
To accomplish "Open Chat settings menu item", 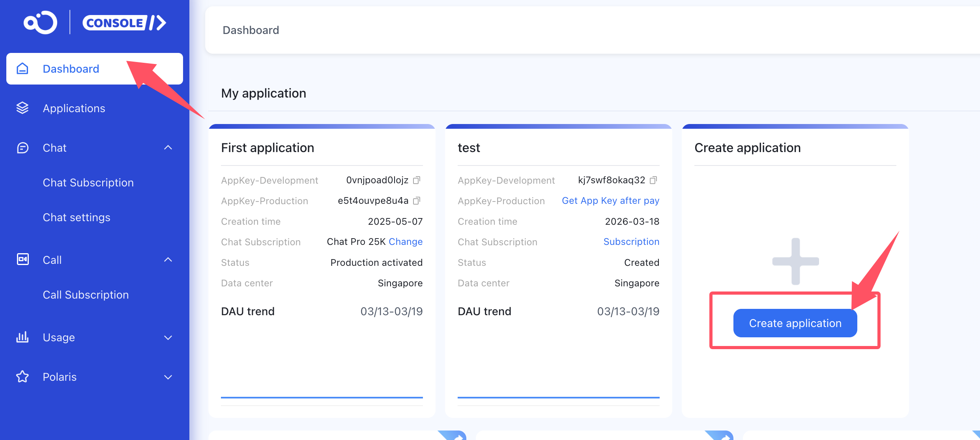I will tap(77, 217).
